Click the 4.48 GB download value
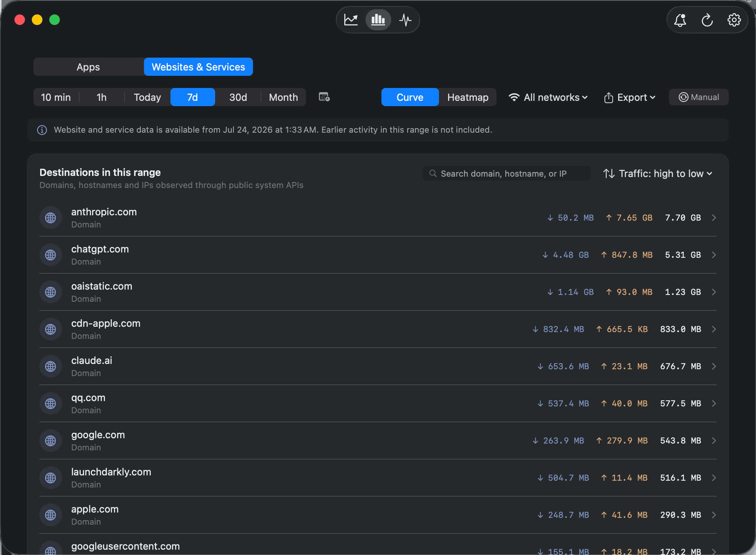 point(565,255)
